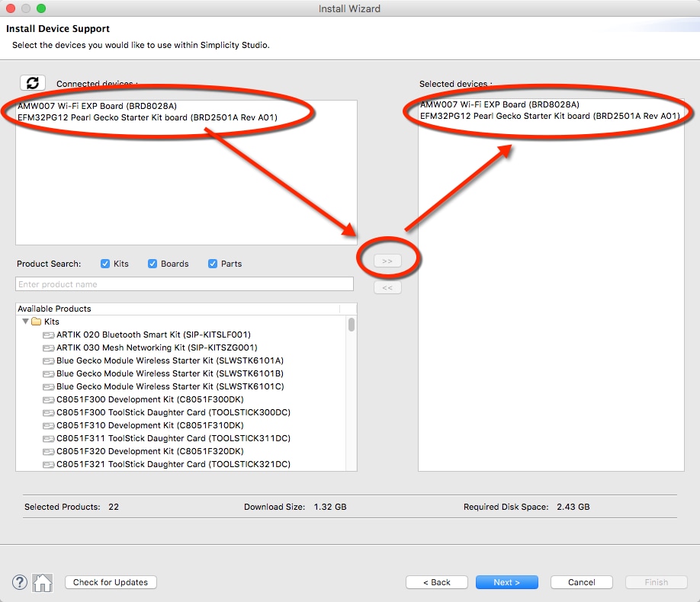The image size is (700, 602).
Task: Click icon beside C8051F300 Development Kit
Action: click(x=49, y=399)
